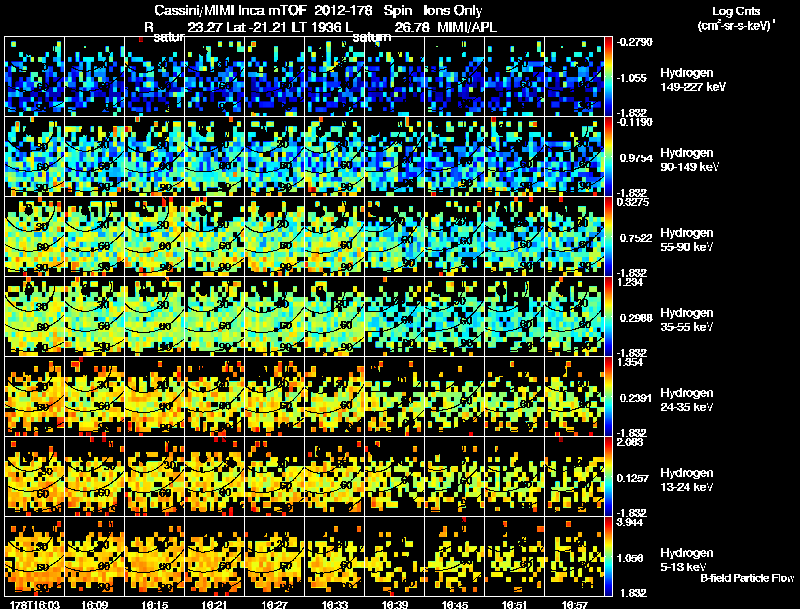Click the -1.055 colorbar midpoint value
This screenshot has height=609, width=800.
click(632, 78)
